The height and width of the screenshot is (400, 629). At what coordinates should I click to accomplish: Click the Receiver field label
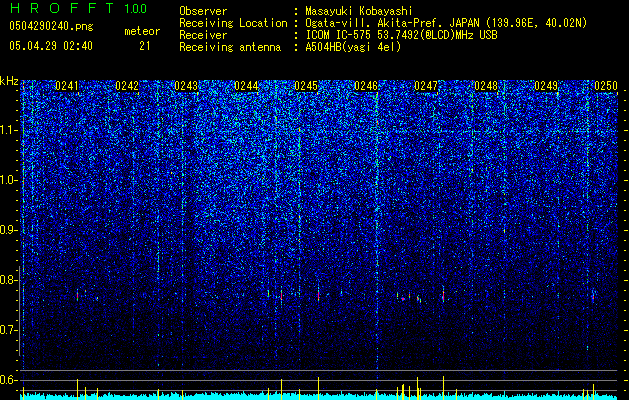click(x=203, y=35)
